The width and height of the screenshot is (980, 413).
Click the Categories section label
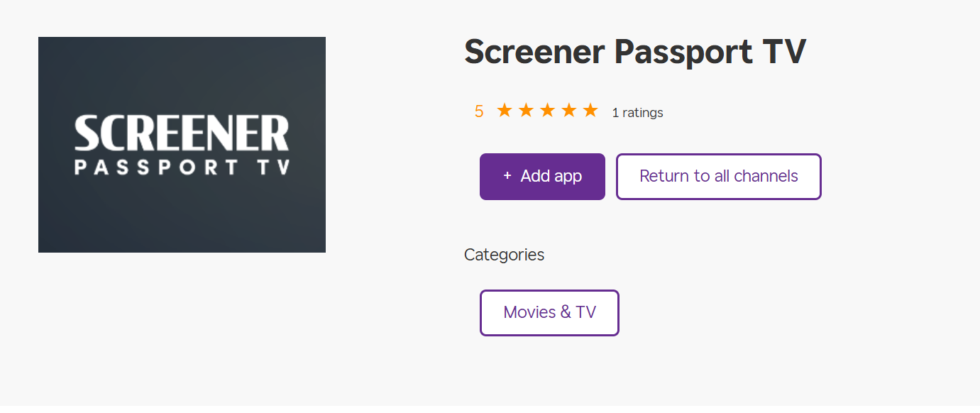pos(504,255)
